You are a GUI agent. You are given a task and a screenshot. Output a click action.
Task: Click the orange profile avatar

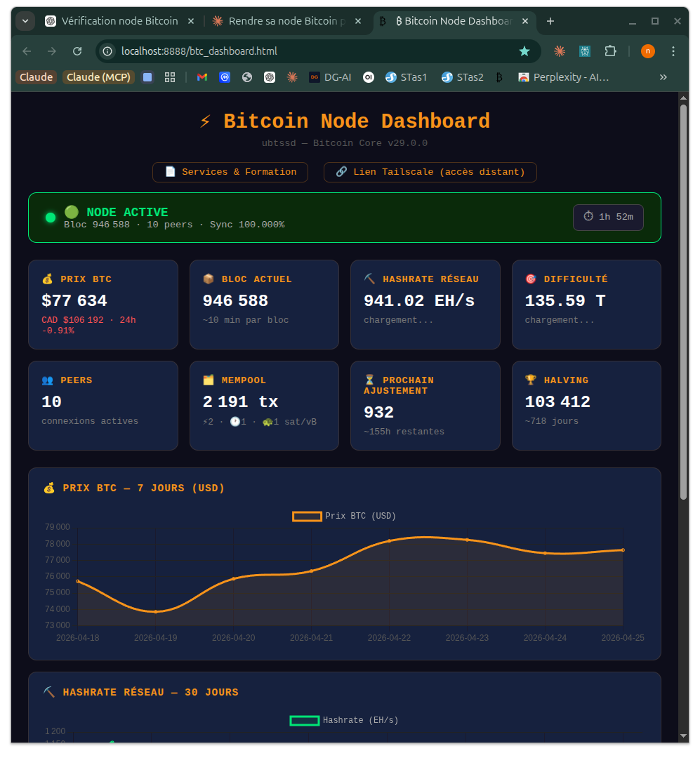click(647, 51)
